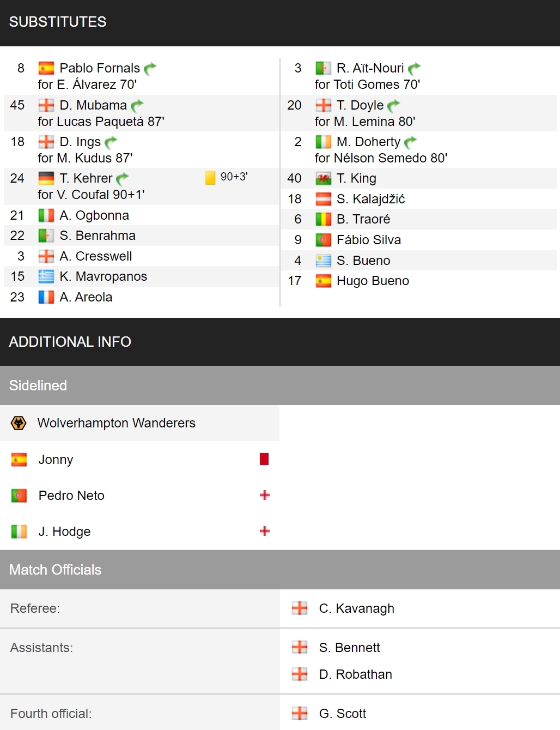Click the Wolverhampton Wanderers club crest
The height and width of the screenshot is (730, 560).
point(19,423)
